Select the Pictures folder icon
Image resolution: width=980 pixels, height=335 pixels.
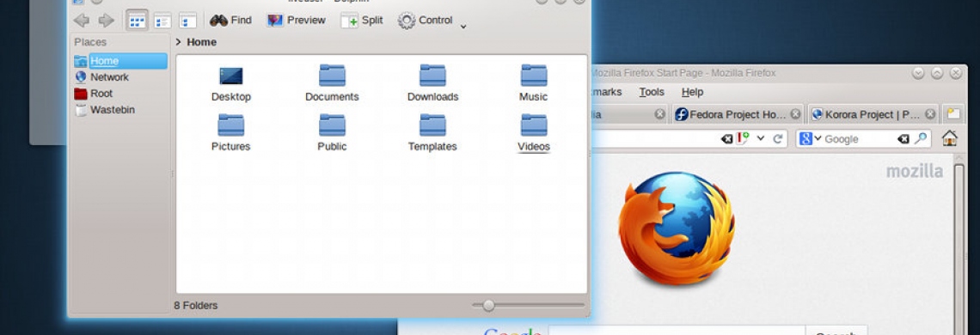[231, 125]
